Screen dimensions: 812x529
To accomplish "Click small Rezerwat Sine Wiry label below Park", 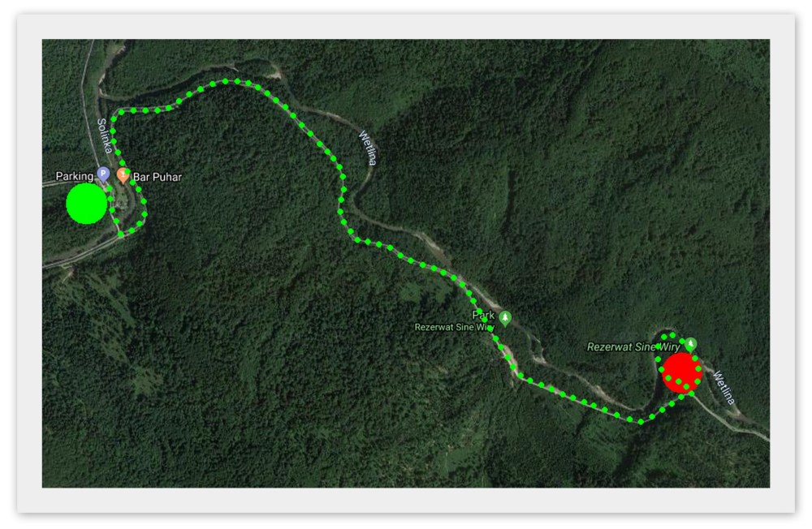I will click(x=454, y=327).
